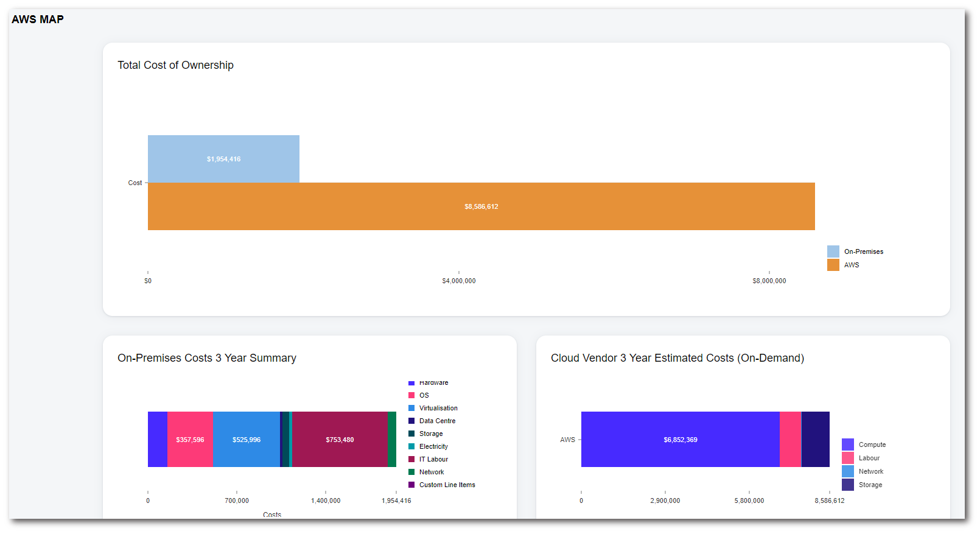Image resolution: width=980 pixels, height=534 pixels.
Task: Click the cloud chart Network legend swatch
Action: [x=847, y=471]
